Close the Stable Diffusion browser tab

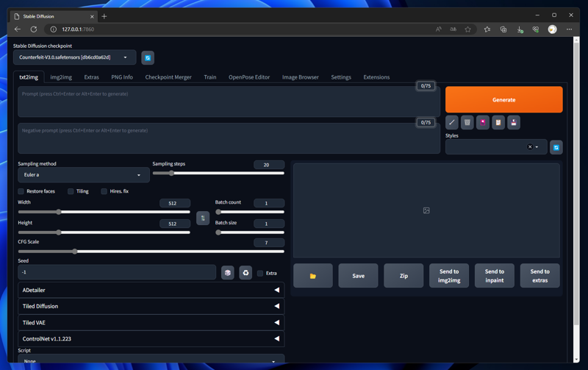point(92,16)
